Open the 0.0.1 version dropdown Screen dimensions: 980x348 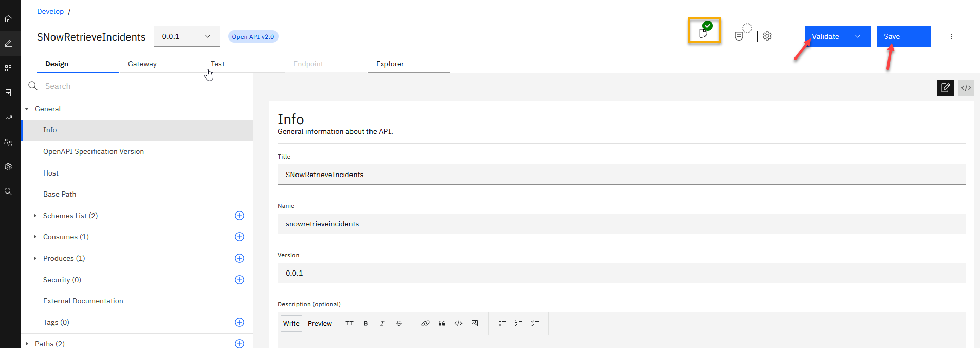coord(187,36)
